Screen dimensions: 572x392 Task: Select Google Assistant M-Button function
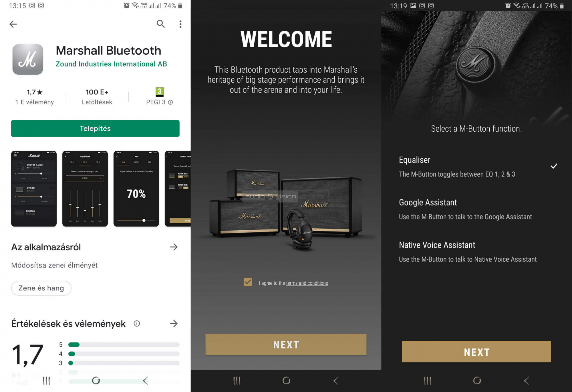coord(477,209)
